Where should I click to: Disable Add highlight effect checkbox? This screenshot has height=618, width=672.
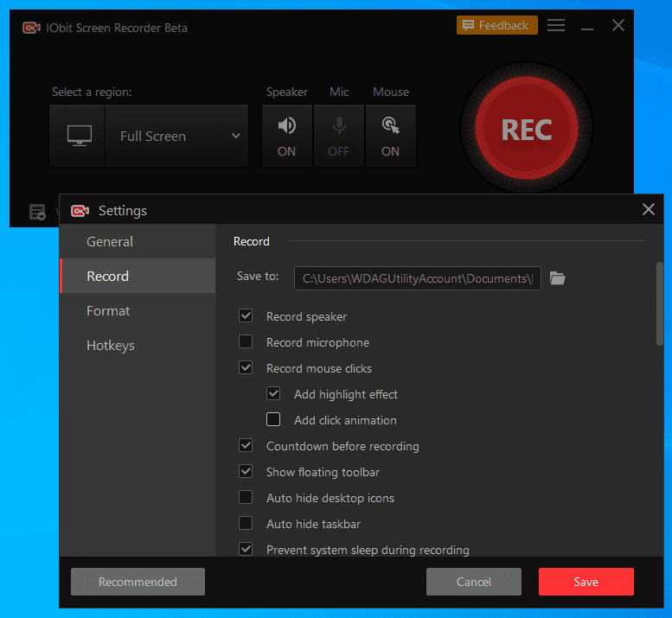point(273,393)
